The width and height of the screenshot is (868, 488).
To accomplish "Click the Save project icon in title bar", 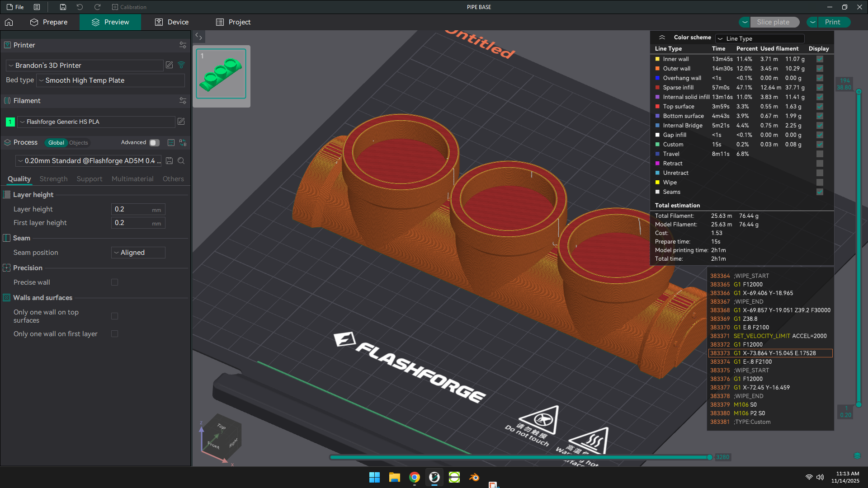I will (63, 7).
